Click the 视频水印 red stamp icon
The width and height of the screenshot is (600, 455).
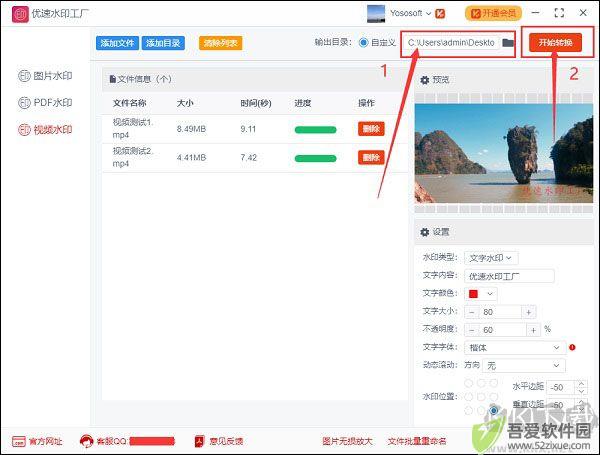point(24,130)
